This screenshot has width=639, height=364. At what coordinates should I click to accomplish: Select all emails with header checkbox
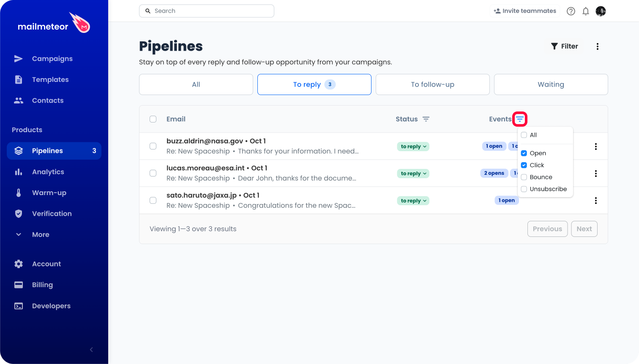(153, 119)
